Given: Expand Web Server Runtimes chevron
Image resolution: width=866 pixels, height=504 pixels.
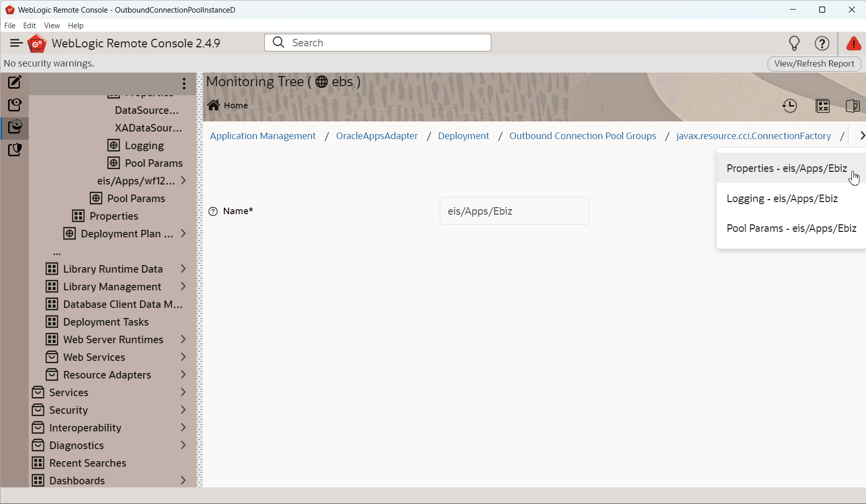Looking at the screenshot, I should coord(184,339).
